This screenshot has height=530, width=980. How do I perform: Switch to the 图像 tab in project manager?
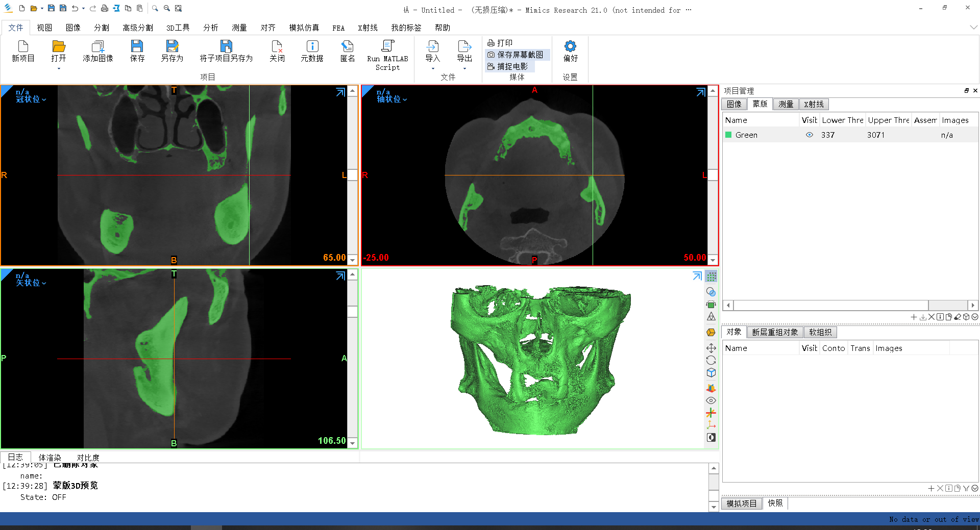pos(734,104)
